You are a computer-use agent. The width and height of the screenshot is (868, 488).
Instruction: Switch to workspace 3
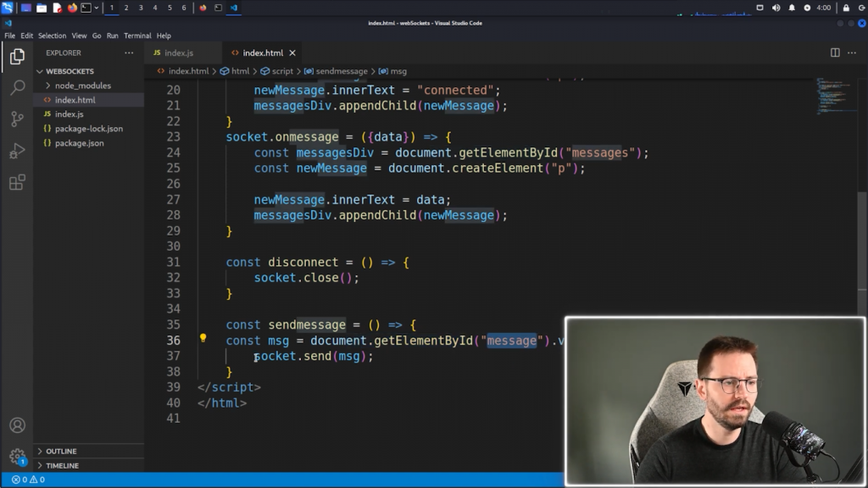point(141,8)
